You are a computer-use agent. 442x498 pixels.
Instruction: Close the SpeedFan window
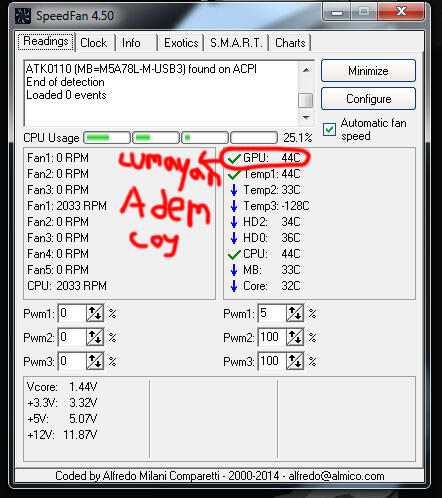click(401, 12)
